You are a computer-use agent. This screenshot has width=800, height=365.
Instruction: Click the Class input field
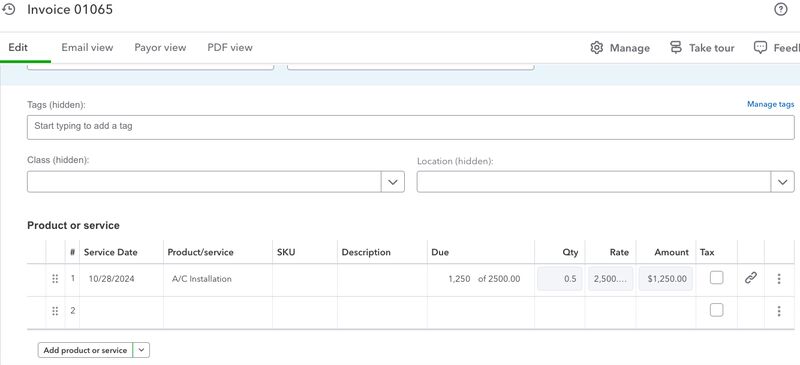[204, 182]
